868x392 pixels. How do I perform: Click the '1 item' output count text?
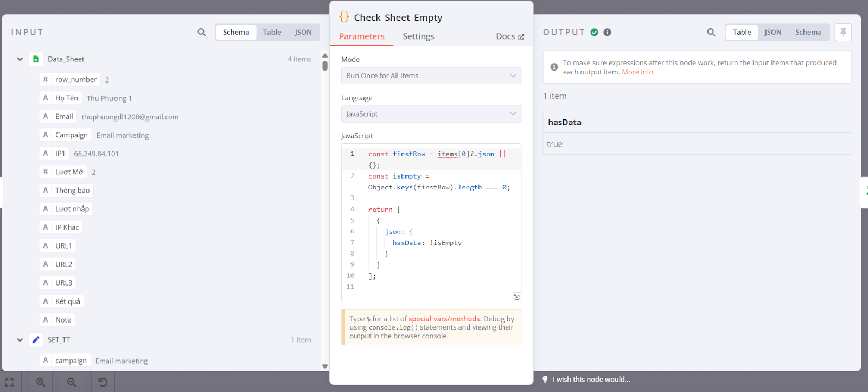tap(555, 96)
